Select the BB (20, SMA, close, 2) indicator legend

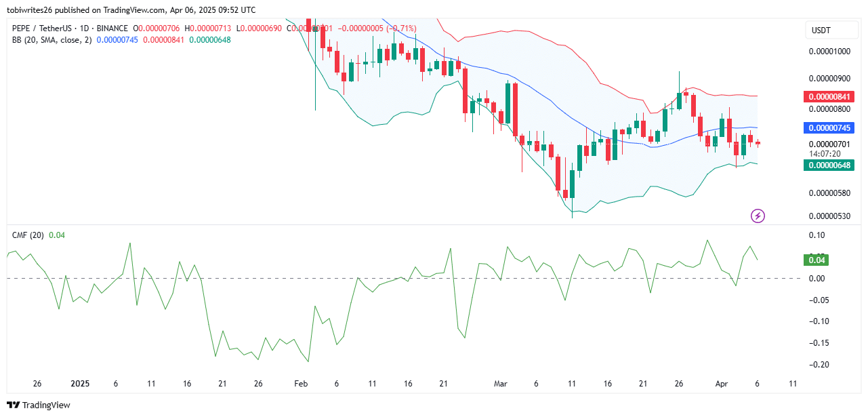point(53,40)
